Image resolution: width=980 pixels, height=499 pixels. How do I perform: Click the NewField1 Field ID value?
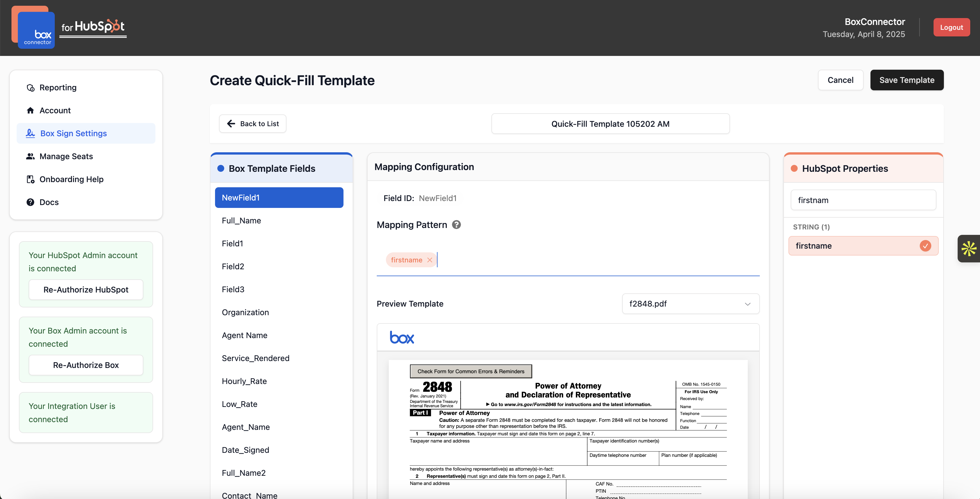pos(438,198)
